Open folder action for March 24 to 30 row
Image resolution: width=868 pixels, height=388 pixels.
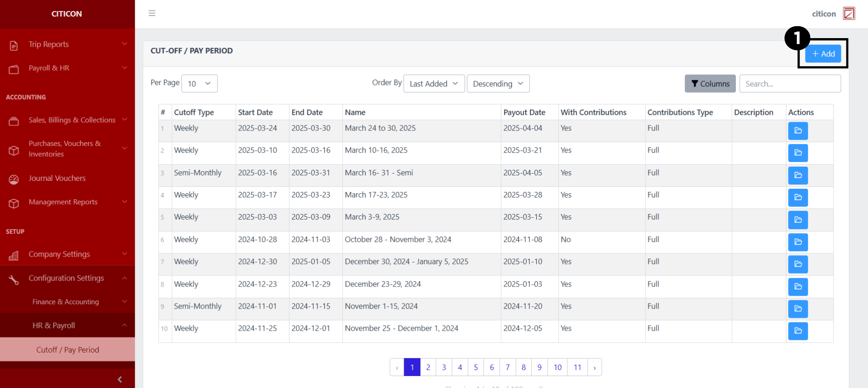click(797, 131)
